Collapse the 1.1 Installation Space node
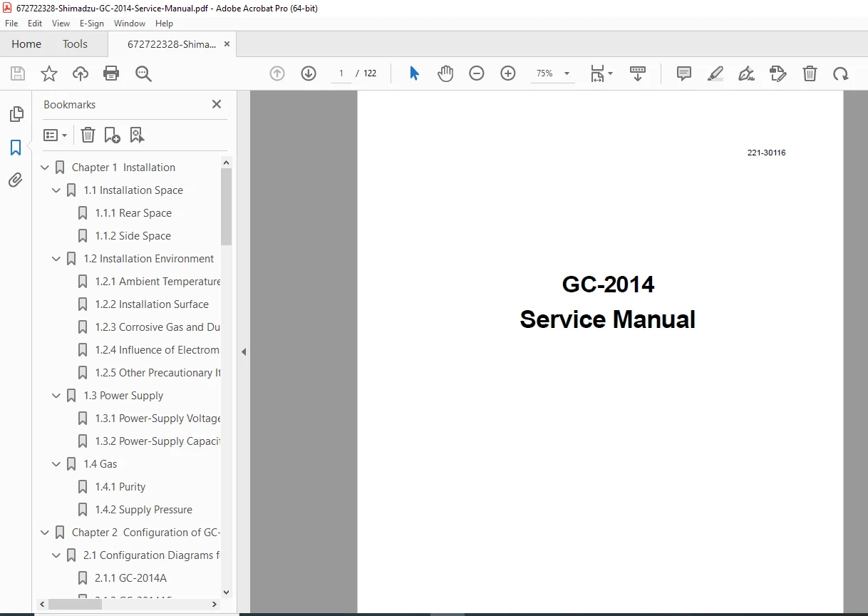868x616 pixels. [56, 190]
